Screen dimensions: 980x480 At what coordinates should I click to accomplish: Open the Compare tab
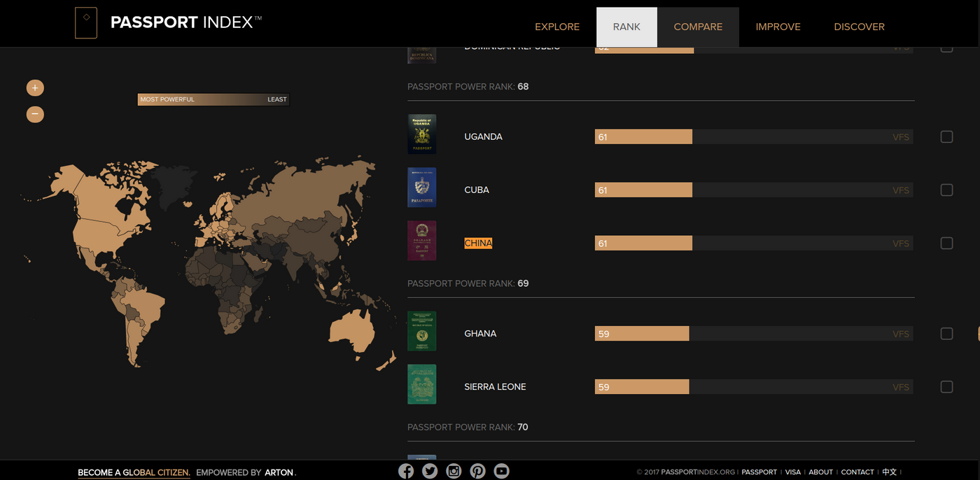click(x=698, y=27)
